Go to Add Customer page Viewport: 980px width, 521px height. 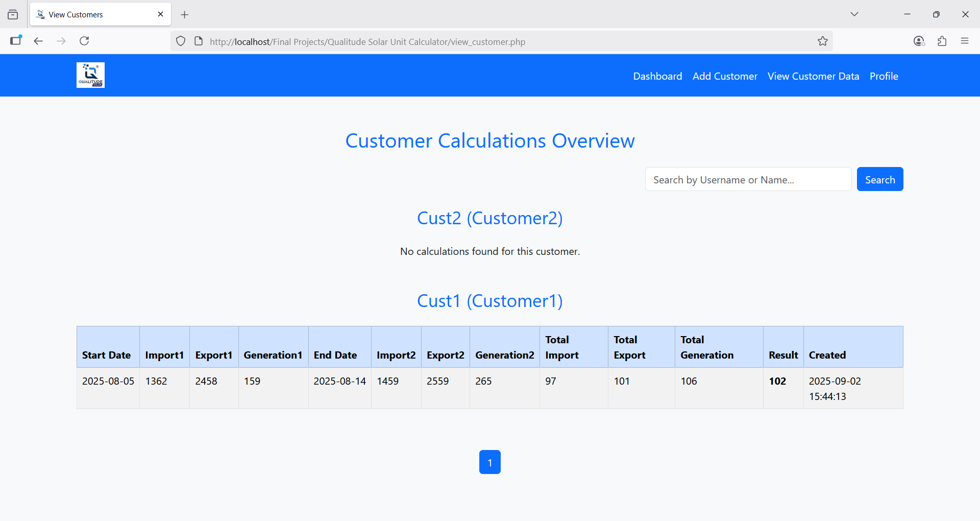725,76
